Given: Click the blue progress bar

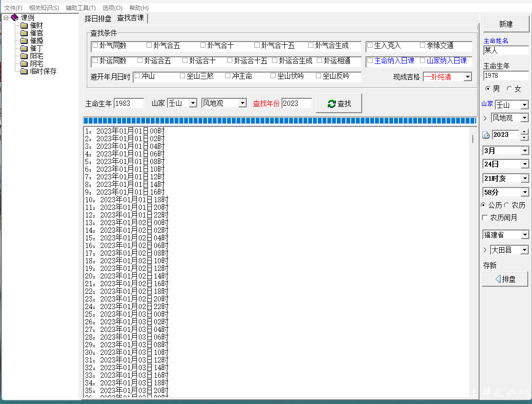Looking at the screenshot, I should coord(279,121).
